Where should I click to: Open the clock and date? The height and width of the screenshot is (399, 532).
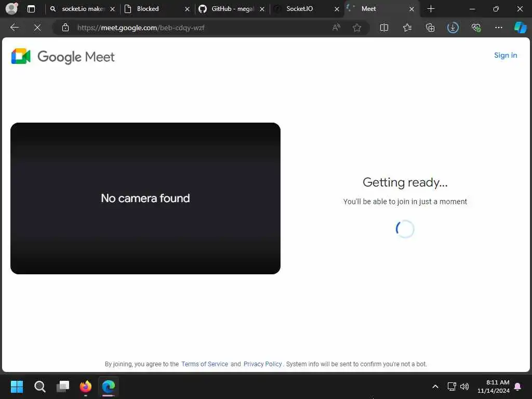coord(494,387)
